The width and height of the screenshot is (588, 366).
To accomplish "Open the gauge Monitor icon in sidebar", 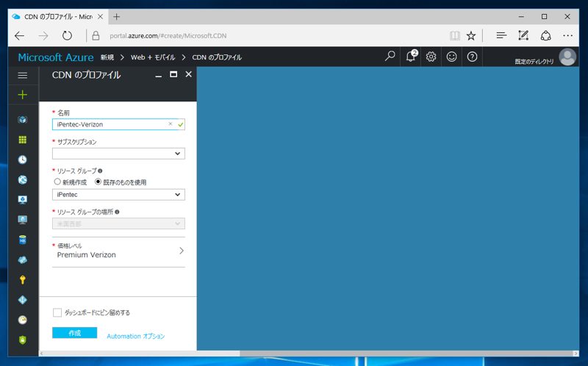I will click(x=23, y=320).
